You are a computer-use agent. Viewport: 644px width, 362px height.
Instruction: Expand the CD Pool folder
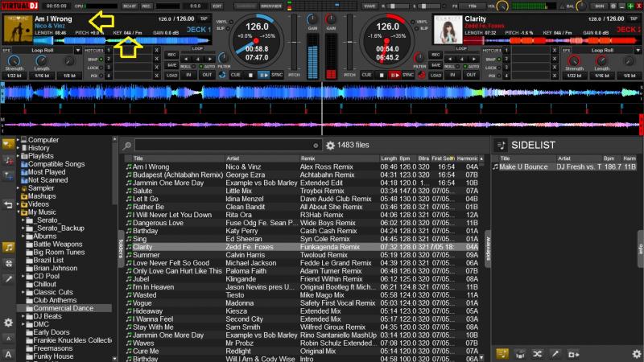coord(23,276)
